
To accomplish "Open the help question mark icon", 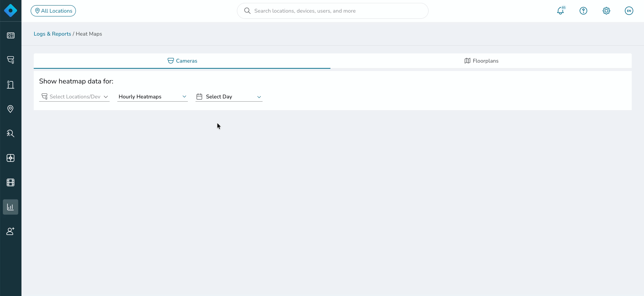I will coord(583,11).
